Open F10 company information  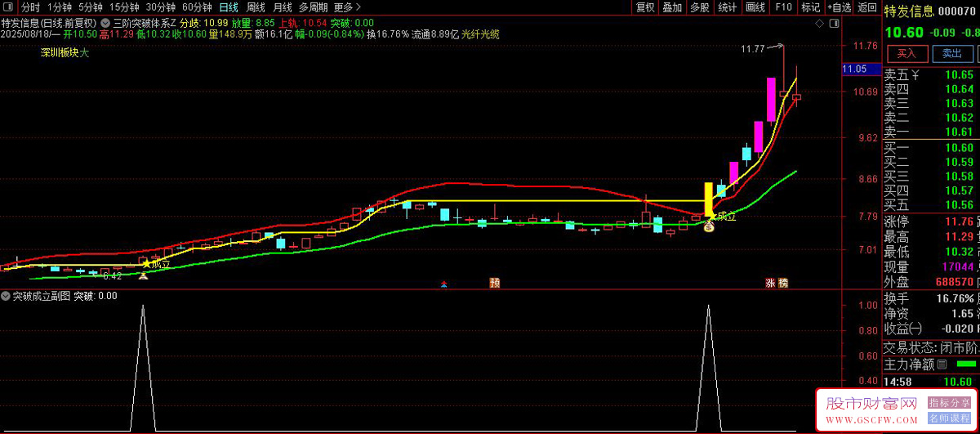(x=783, y=7)
